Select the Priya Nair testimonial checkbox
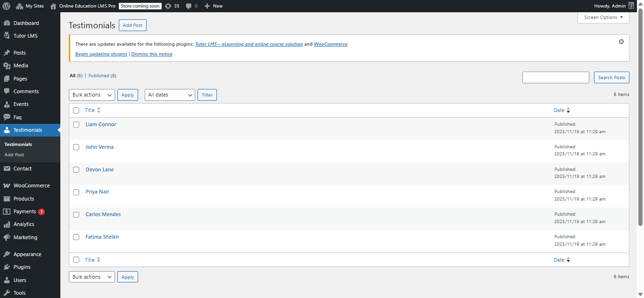This screenshot has height=298, width=644. pos(76,192)
